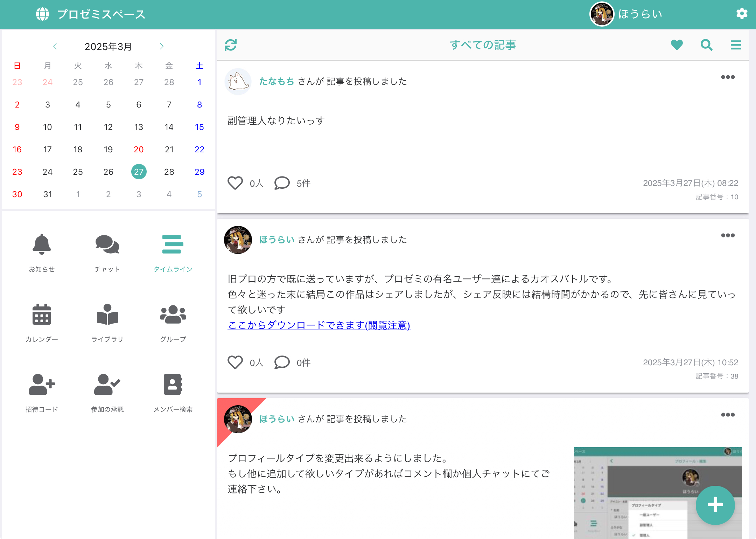Screen dimensions: 756x539
Task: Select March 20 in the calendar
Action: (139, 149)
